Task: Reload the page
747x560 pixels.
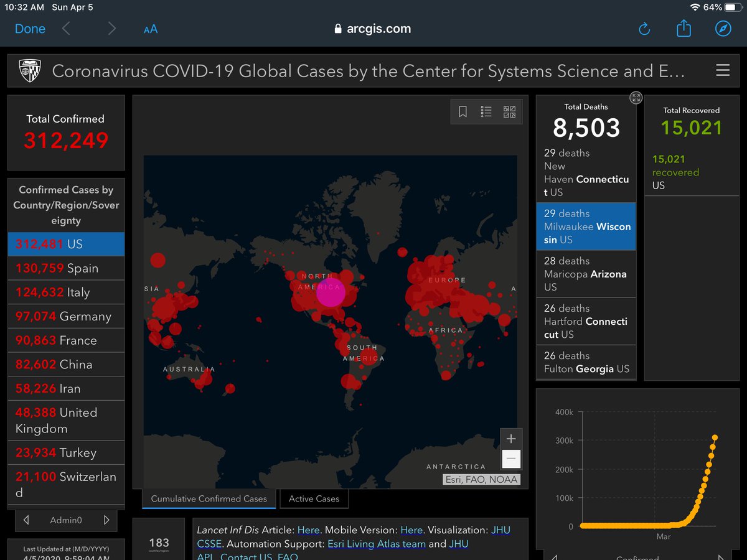Action: (644, 29)
